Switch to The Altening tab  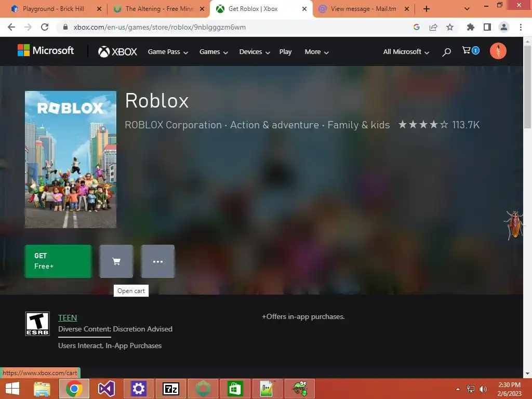pyautogui.click(x=159, y=9)
